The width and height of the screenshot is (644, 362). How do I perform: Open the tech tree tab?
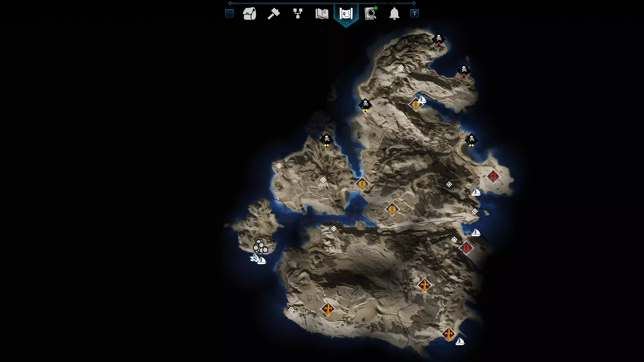coord(298,14)
